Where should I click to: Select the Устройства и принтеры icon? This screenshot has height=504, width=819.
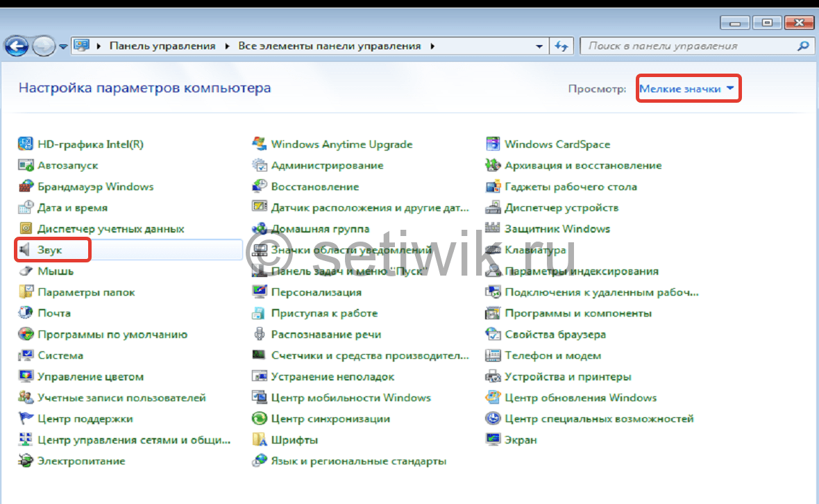[493, 376]
